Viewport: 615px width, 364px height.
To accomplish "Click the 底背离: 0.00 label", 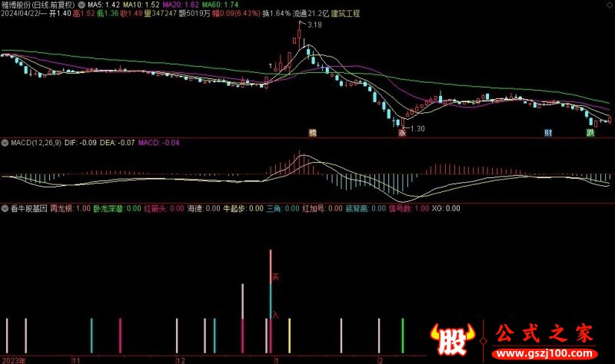I will (366, 208).
